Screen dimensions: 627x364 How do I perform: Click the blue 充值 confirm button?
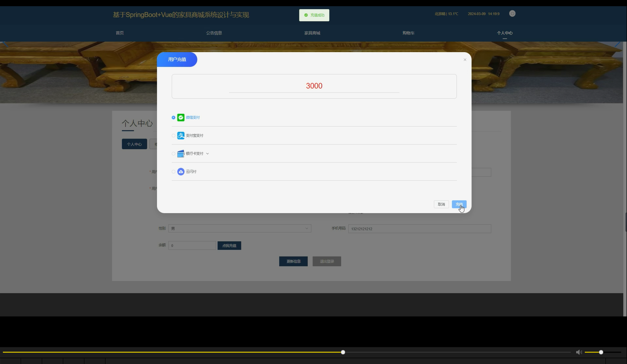tap(459, 204)
